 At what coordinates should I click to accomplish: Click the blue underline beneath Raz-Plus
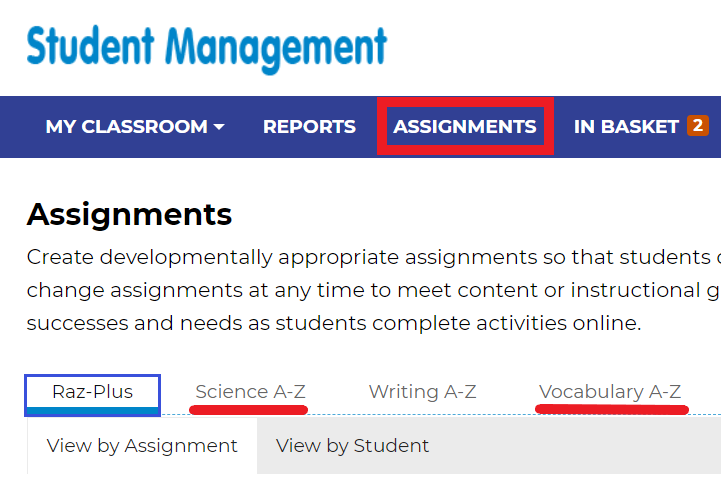tap(92, 411)
